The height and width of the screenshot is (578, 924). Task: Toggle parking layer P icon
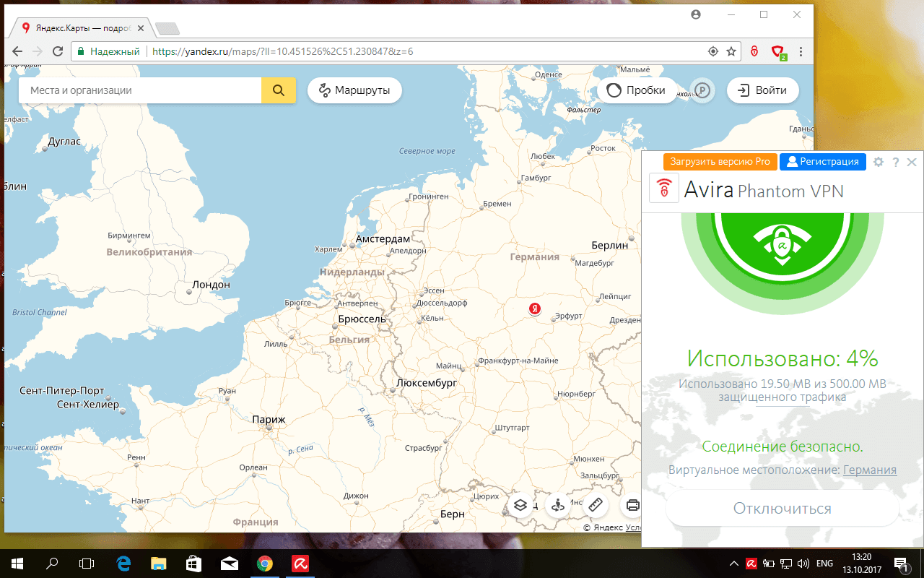click(x=702, y=91)
